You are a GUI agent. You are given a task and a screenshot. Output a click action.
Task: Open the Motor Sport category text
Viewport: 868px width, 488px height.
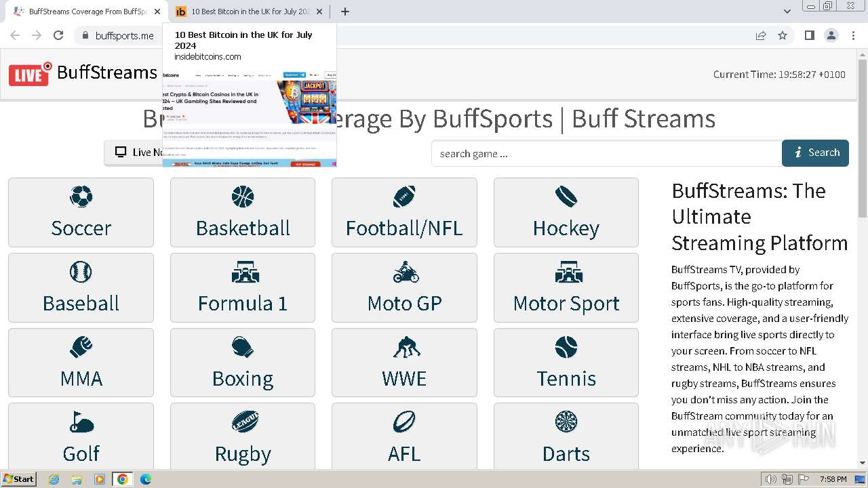coord(566,303)
